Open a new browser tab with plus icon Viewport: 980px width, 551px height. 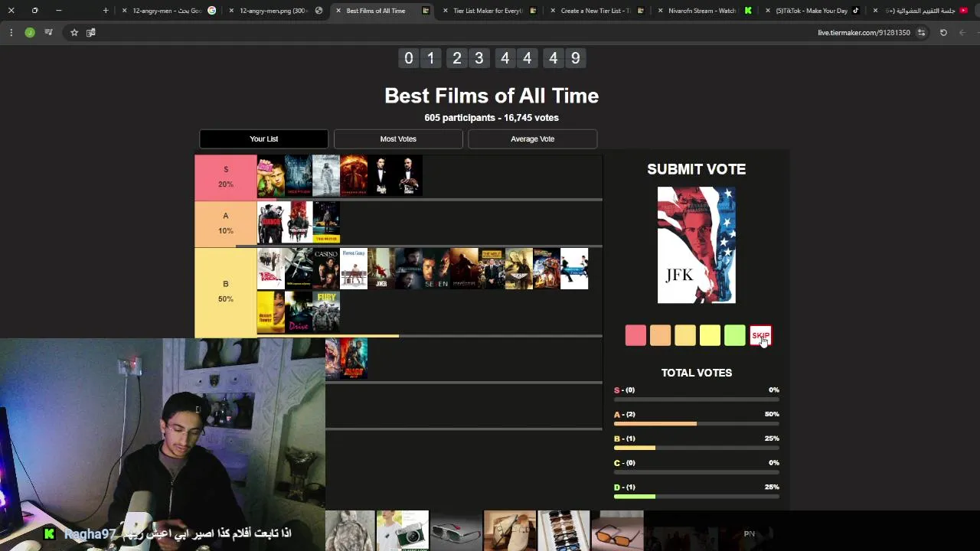pos(106,11)
